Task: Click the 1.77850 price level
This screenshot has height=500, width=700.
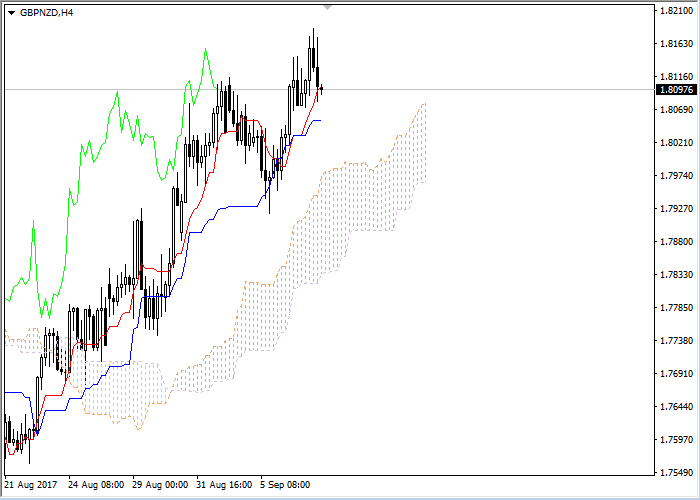Action: [676, 308]
